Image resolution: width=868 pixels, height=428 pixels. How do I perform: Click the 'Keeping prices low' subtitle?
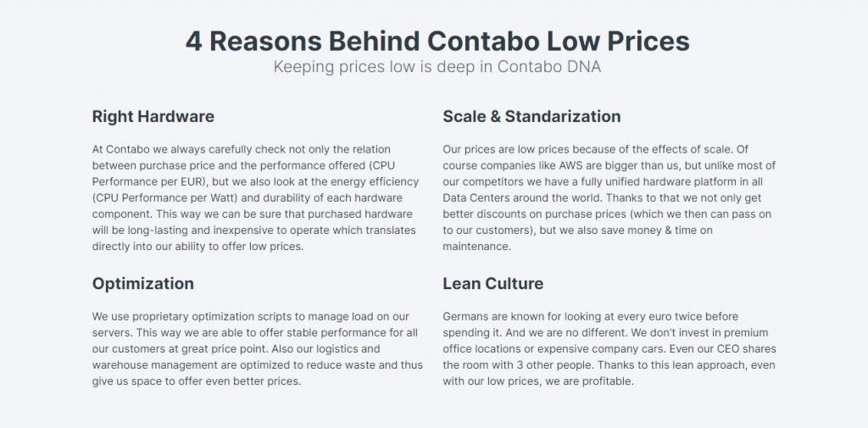437,67
